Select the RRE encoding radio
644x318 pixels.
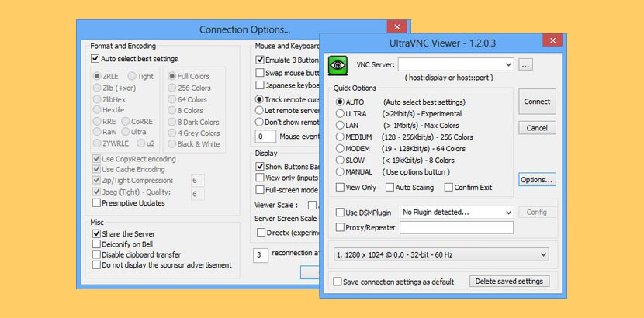coord(97,122)
